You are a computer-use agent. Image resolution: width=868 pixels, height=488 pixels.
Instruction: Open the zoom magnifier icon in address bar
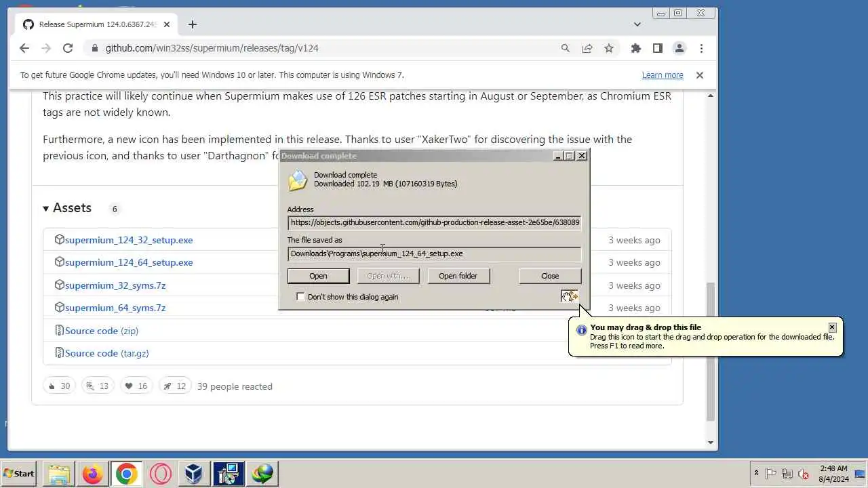[566, 48]
